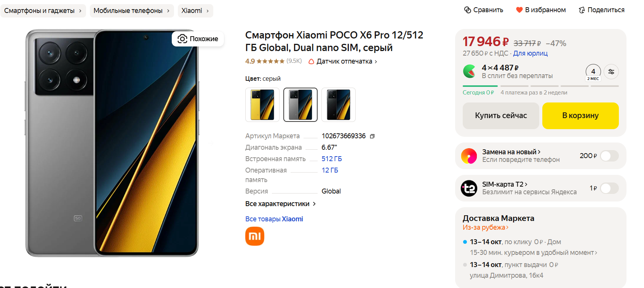Click the red heart favorites icon

click(519, 10)
